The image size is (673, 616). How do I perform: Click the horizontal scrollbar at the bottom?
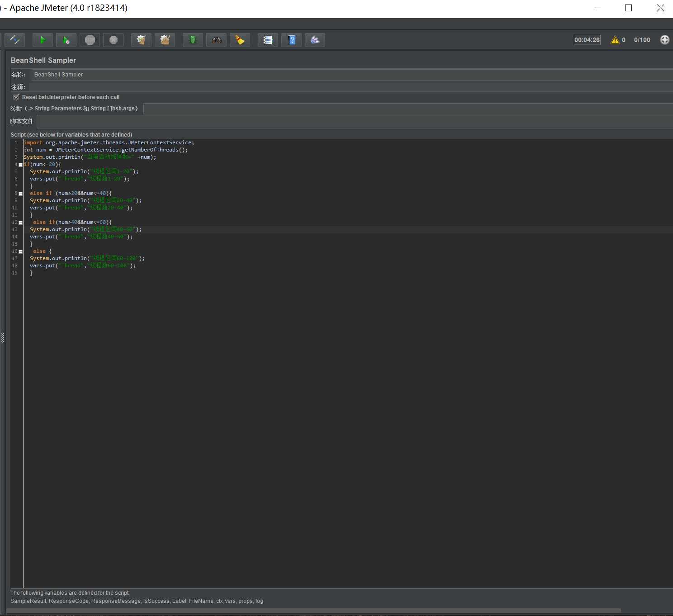(x=313, y=611)
